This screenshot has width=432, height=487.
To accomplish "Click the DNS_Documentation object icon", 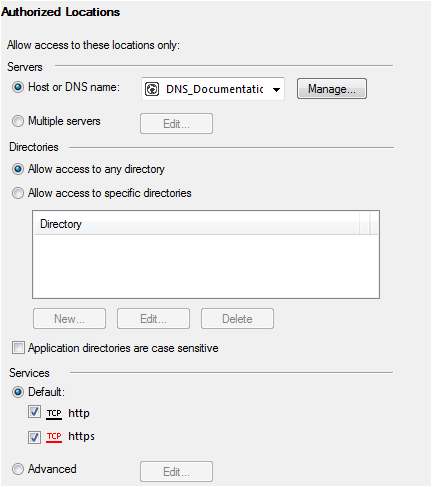I will (x=152, y=89).
